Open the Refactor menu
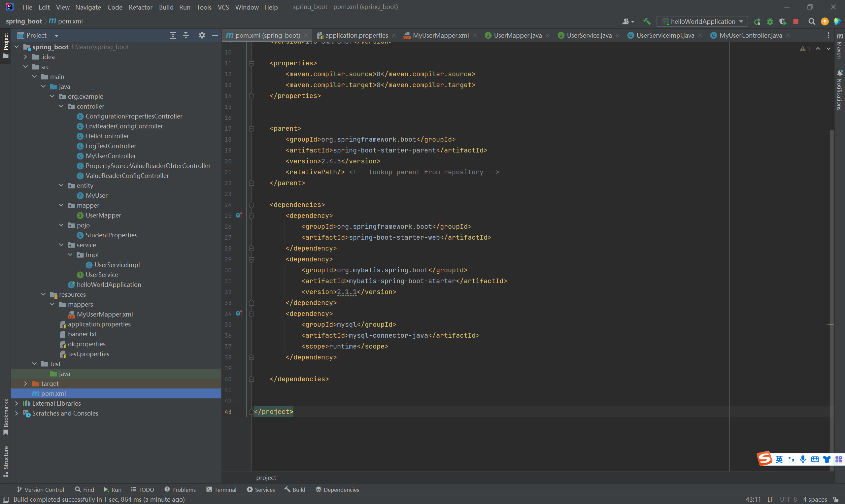This screenshot has height=504, width=845. pyautogui.click(x=140, y=7)
